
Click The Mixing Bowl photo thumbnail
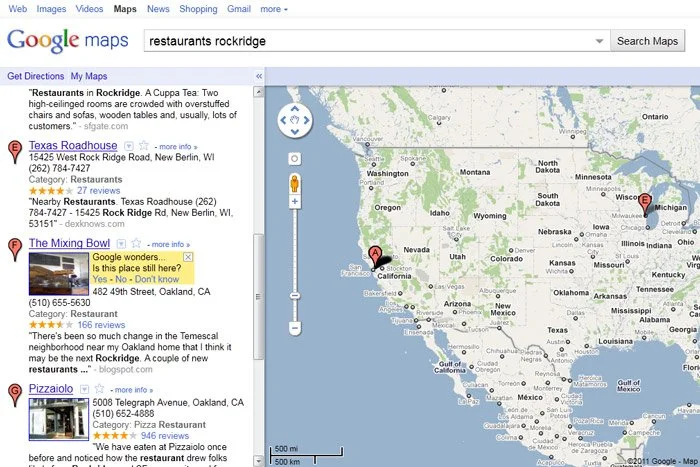click(59, 274)
